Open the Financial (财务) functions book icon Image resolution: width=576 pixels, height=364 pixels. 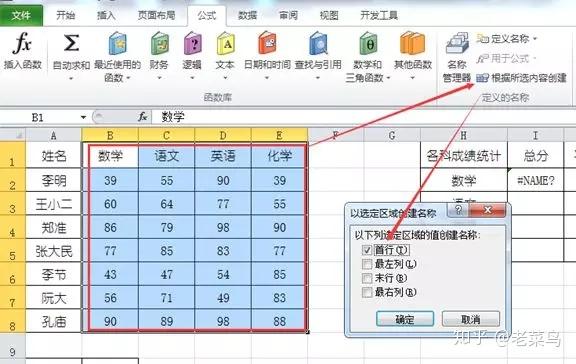pyautogui.click(x=159, y=43)
